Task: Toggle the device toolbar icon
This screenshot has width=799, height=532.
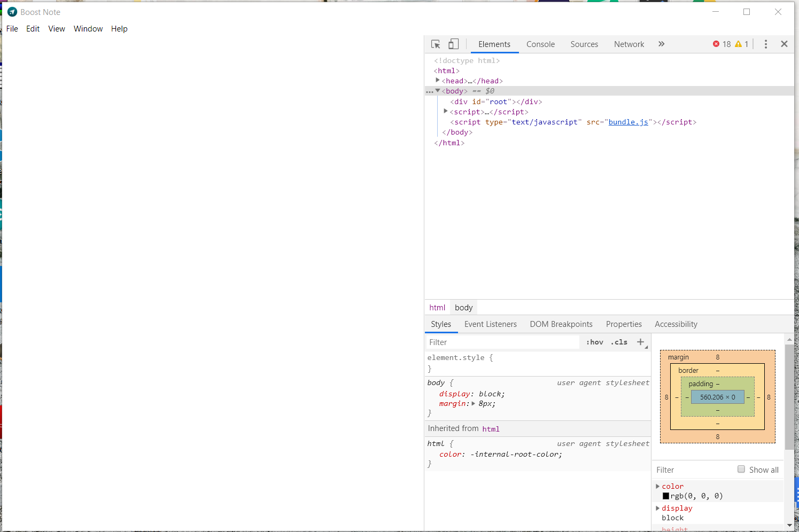Action: coord(453,44)
